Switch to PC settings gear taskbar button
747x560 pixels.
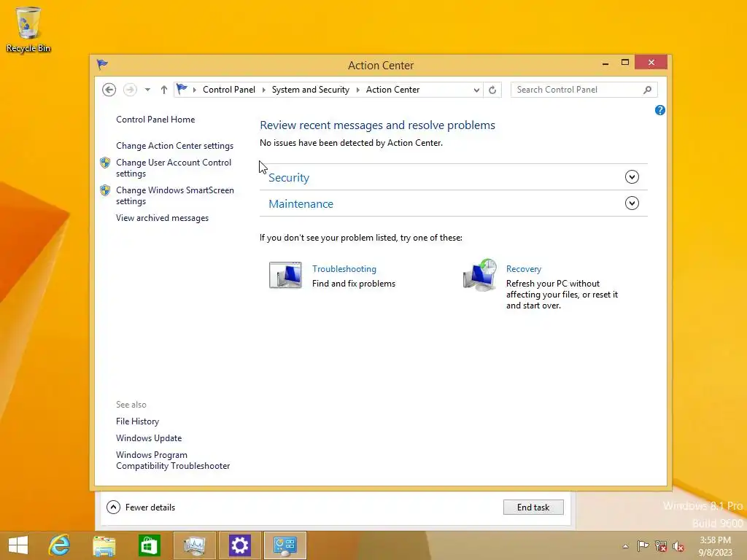(239, 545)
